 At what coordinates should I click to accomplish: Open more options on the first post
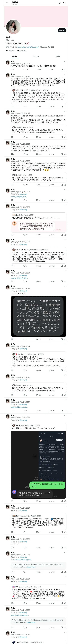pos(65,62)
